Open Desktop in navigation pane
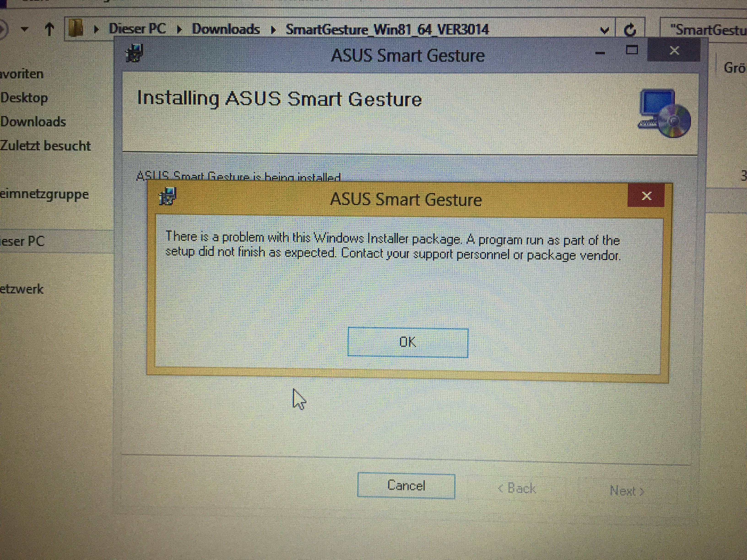The image size is (747, 560). click(24, 98)
